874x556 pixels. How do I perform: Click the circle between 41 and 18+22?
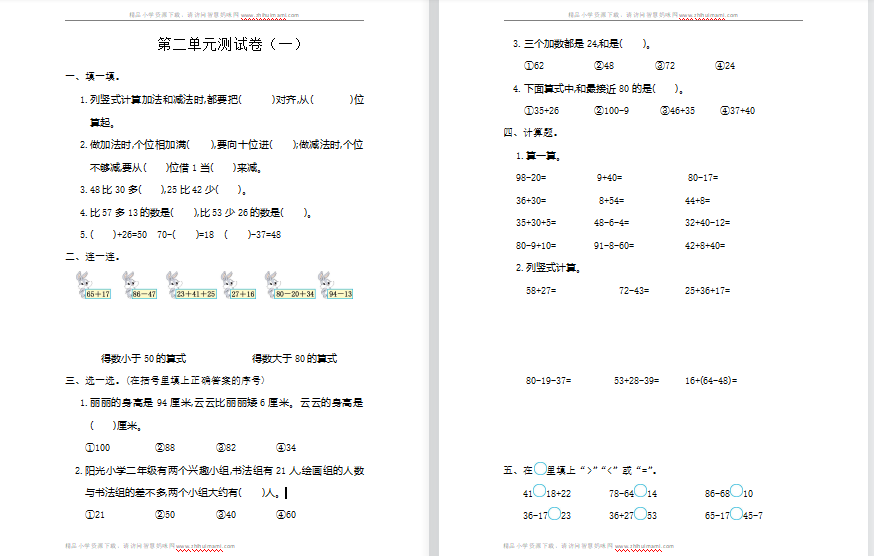click(x=540, y=491)
